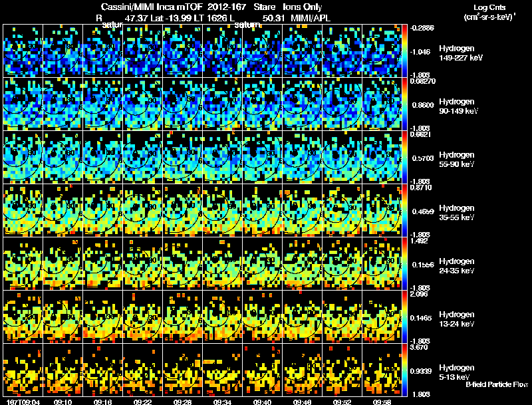532x405 pixels.
Task: Click the 'Cassini/MIMI Inca mTOF' title text
Action: pyautogui.click(x=152, y=7)
